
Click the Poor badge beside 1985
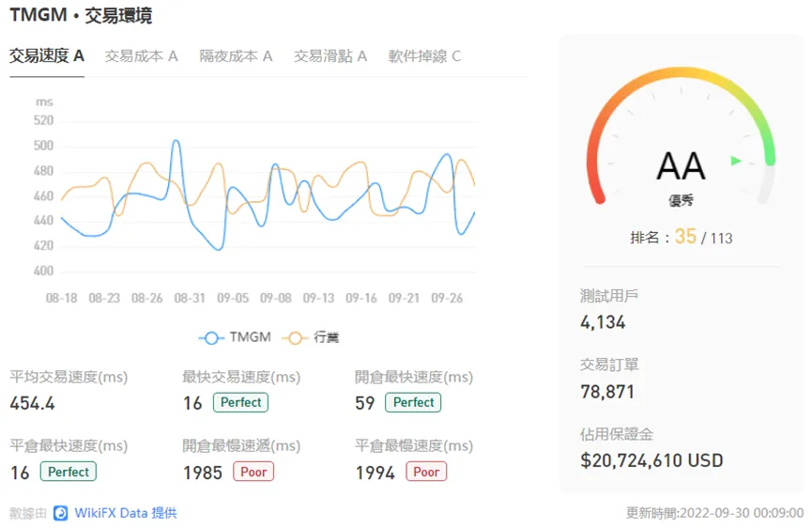253,472
